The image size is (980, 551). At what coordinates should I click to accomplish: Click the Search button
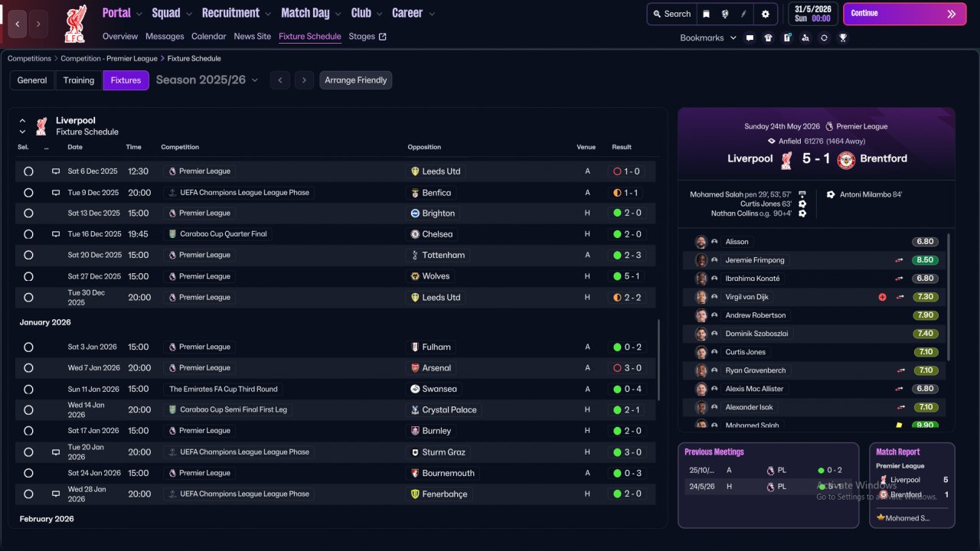point(671,14)
